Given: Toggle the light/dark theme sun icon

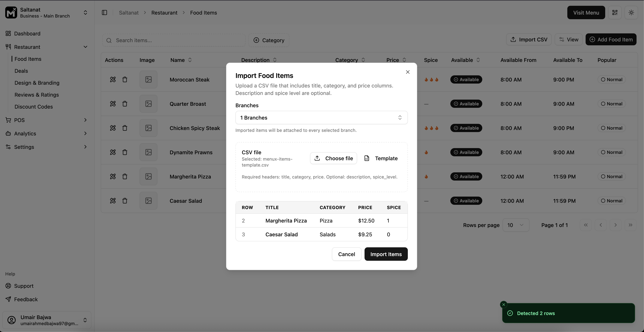Looking at the screenshot, I should [631, 12].
